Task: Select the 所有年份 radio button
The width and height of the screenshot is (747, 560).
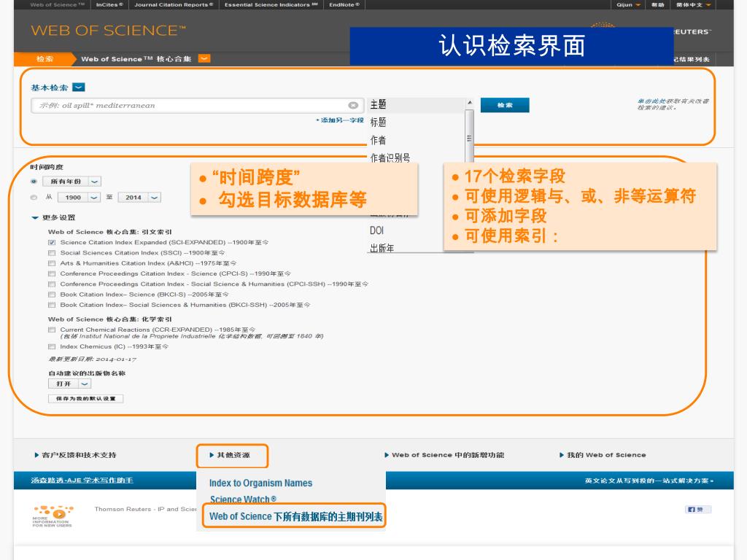Action: tap(34, 182)
